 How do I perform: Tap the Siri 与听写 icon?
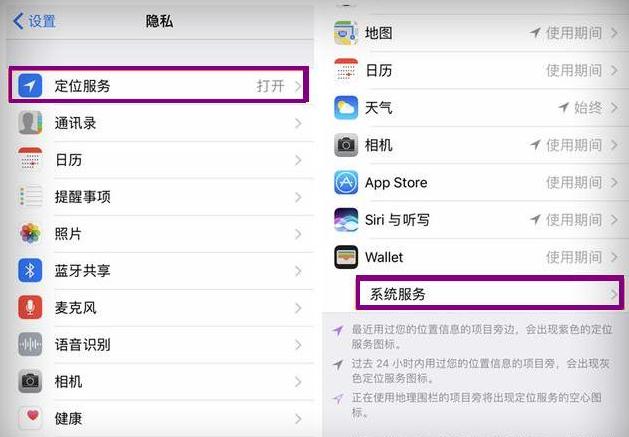click(346, 220)
